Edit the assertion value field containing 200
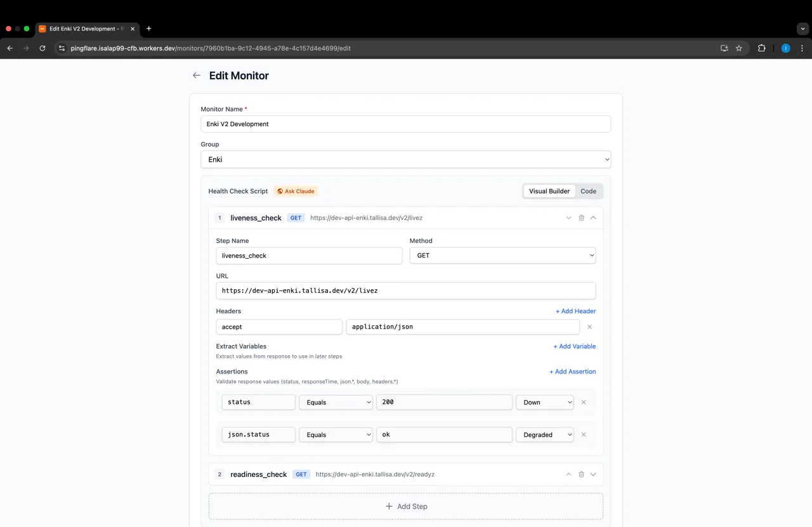This screenshot has height=527, width=812. (x=444, y=402)
